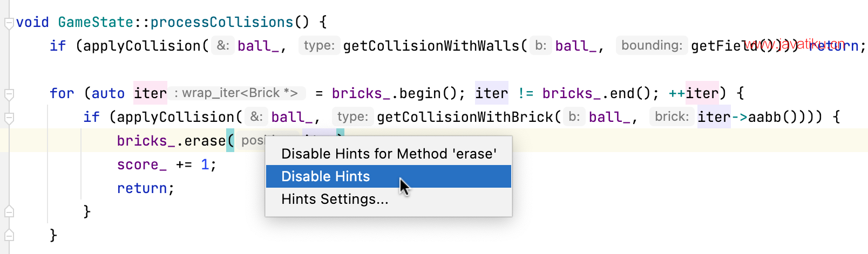Click the 'bounding:' inlay hint
This screenshot has width=868, height=254.
652,45
